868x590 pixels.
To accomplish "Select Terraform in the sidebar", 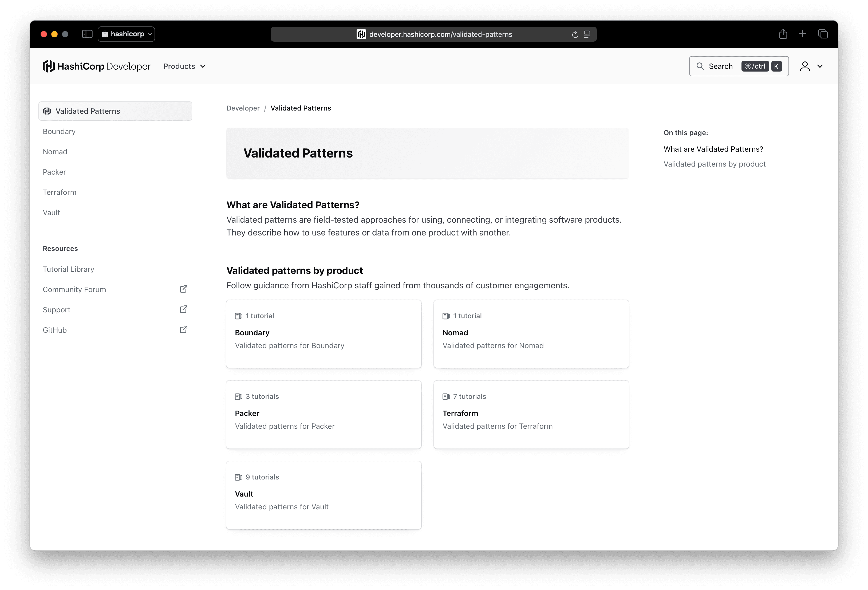I will [59, 192].
